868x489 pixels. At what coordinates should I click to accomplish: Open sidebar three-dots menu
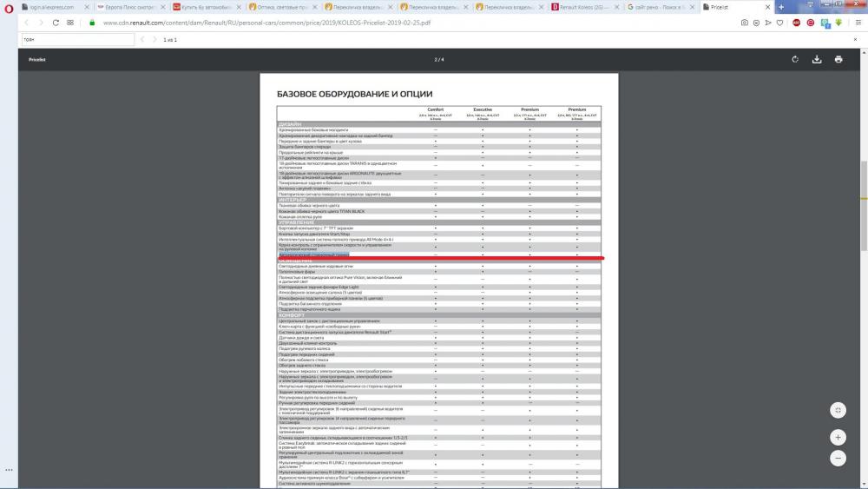point(9,470)
